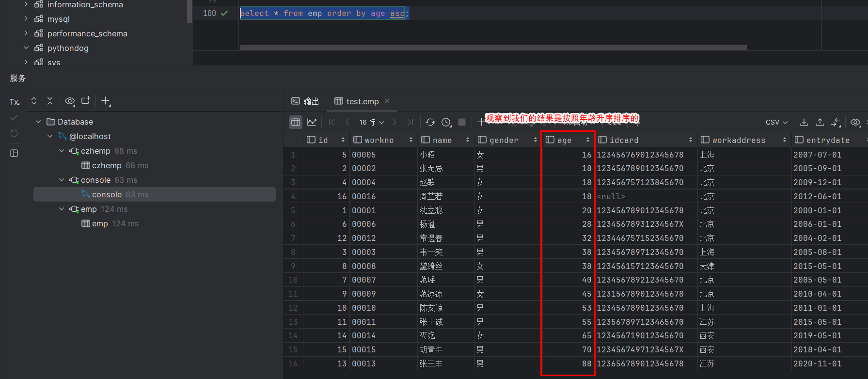Click the Tx transaction mode icon
868x379 pixels.
[x=14, y=102]
